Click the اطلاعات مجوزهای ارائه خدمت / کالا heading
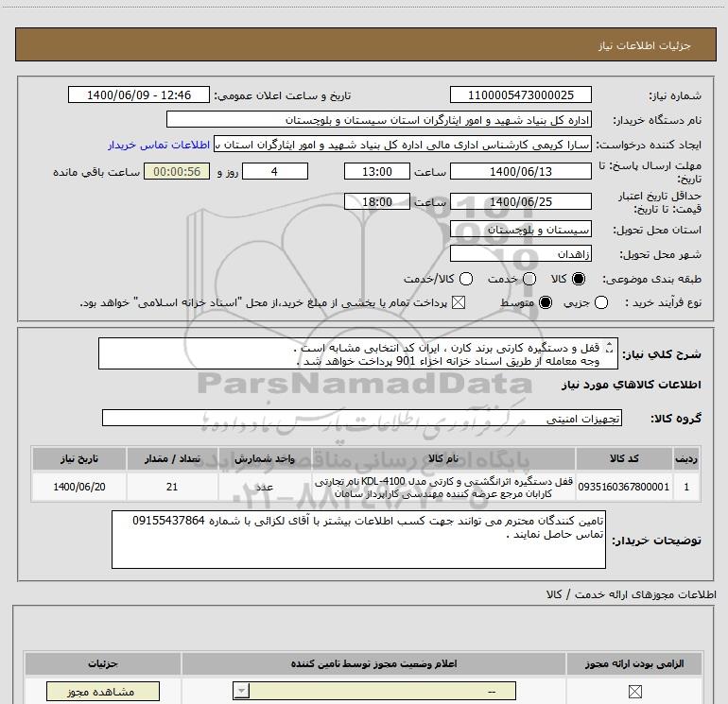The image size is (728, 704). pos(632,594)
